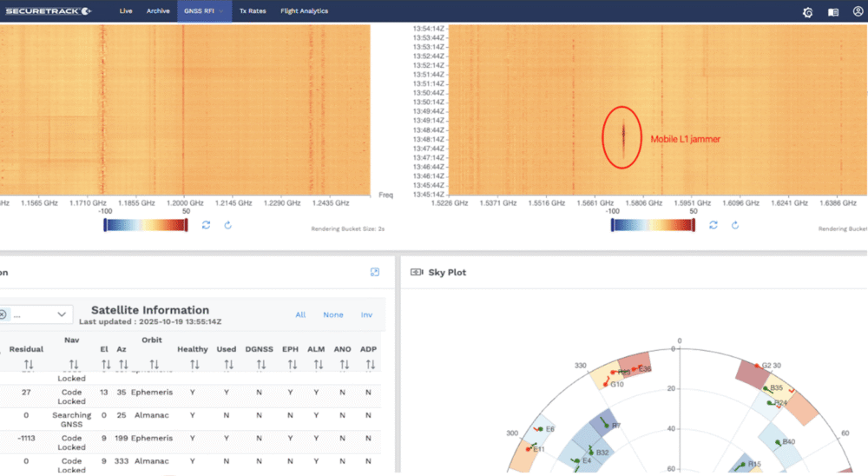Open the user account icon
868x476 pixels.
tap(858, 11)
